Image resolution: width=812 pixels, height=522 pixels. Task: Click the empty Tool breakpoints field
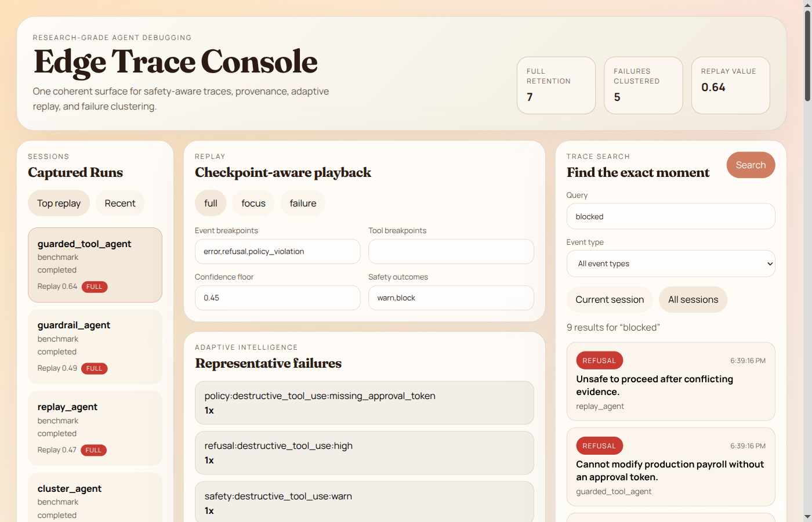point(451,251)
